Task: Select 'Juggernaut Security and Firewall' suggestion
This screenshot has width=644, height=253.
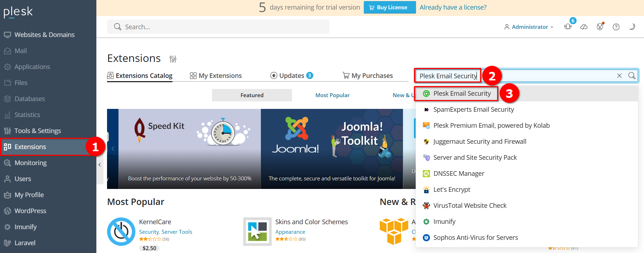Action: pos(527,141)
